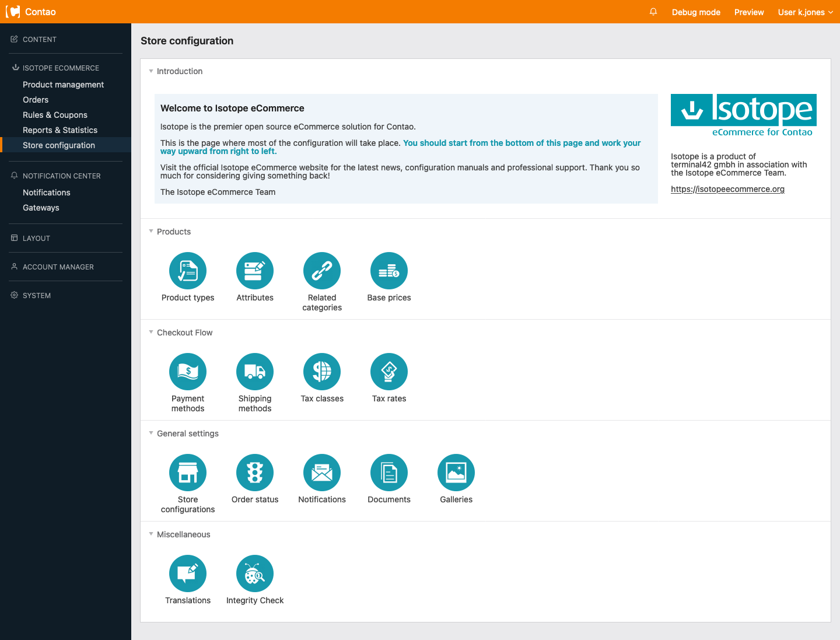Open the Integrity Check bug icon
The image size is (840, 640).
tap(255, 573)
